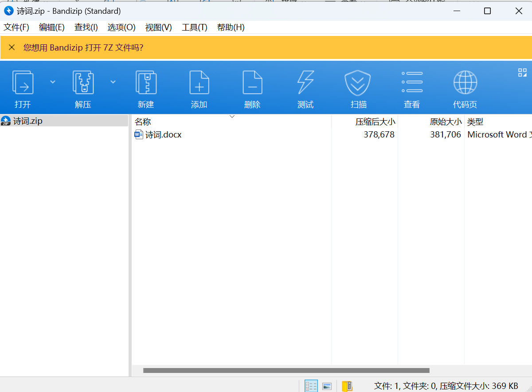Screen dimensions: 532x392
Task: Open the 查找(I) menu
Action: tap(86, 27)
